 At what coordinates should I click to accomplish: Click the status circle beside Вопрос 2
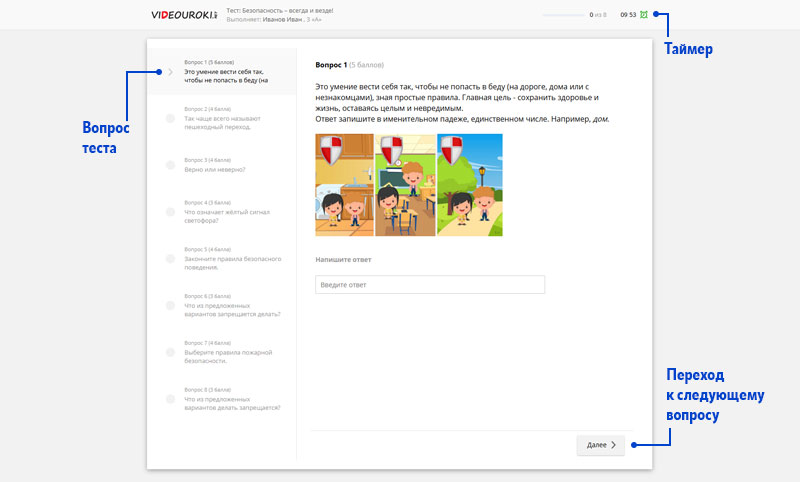170,118
